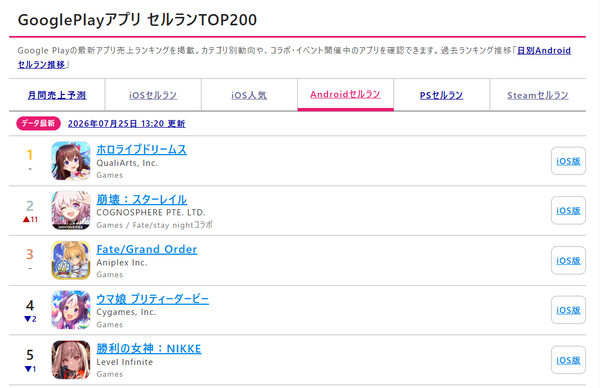Click the rank down 2 indicator

point(30,319)
